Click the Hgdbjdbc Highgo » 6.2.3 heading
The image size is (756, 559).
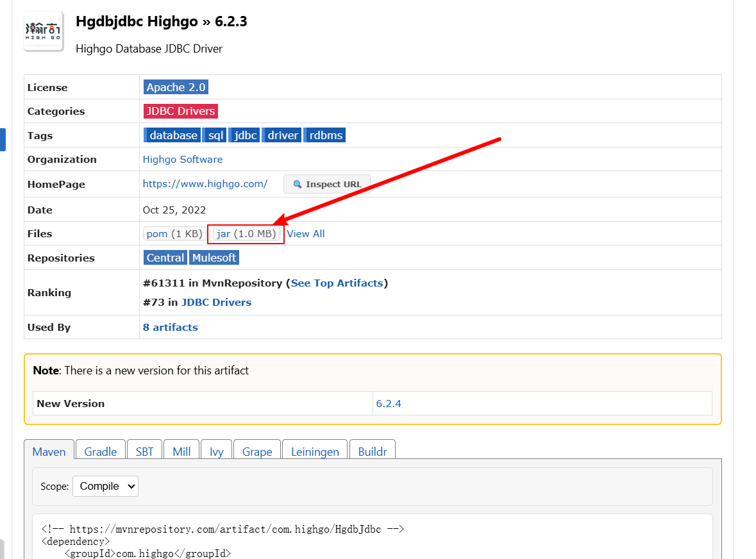162,22
